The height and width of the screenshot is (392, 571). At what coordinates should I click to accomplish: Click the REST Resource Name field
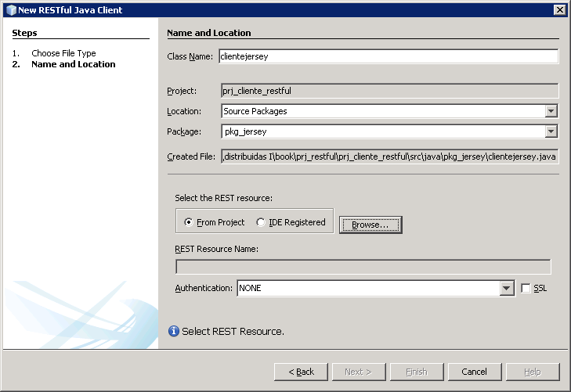pos(363,268)
